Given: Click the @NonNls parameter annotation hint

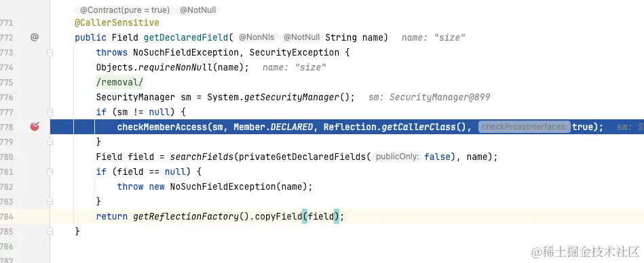Looking at the screenshot, I should pos(257,37).
